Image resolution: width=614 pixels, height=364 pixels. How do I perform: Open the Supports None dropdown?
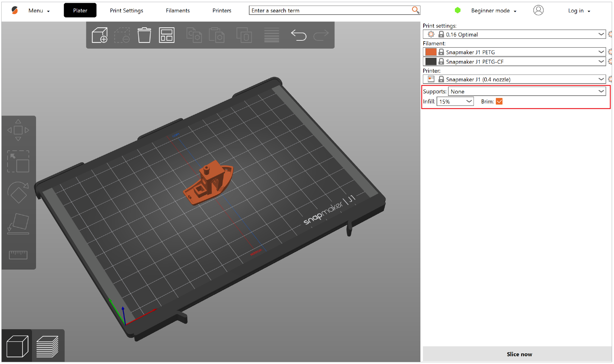pyautogui.click(x=527, y=91)
